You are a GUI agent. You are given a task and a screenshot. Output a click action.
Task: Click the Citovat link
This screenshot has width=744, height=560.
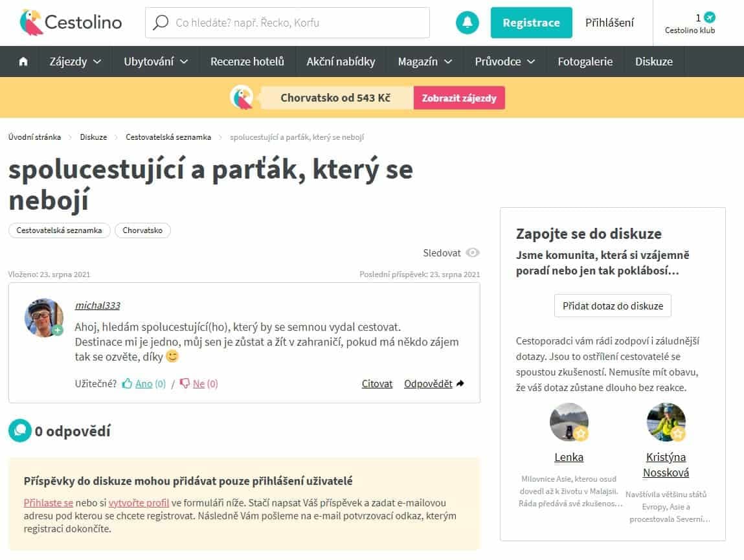point(377,383)
